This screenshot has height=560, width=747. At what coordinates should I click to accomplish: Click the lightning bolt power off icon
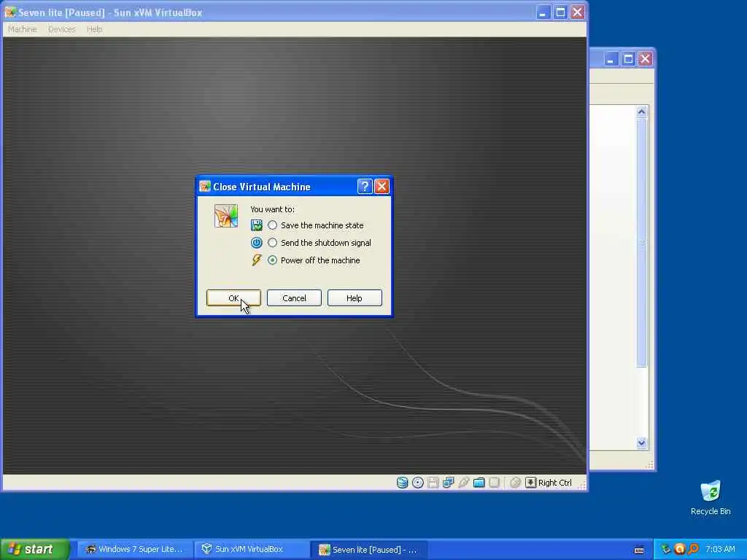[256, 260]
